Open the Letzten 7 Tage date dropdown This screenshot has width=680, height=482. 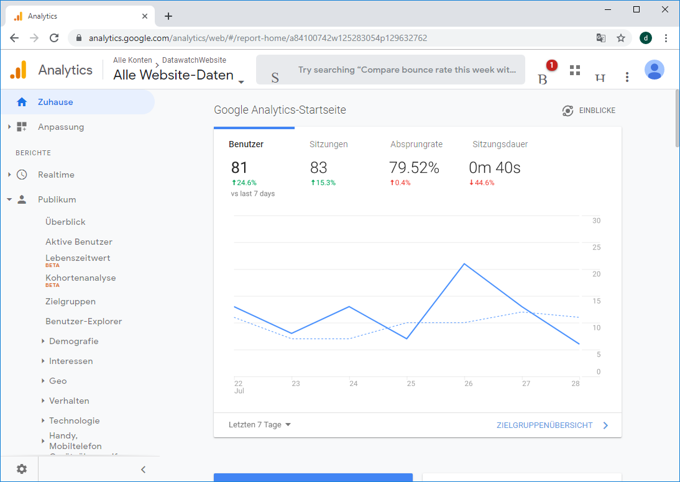click(x=260, y=425)
